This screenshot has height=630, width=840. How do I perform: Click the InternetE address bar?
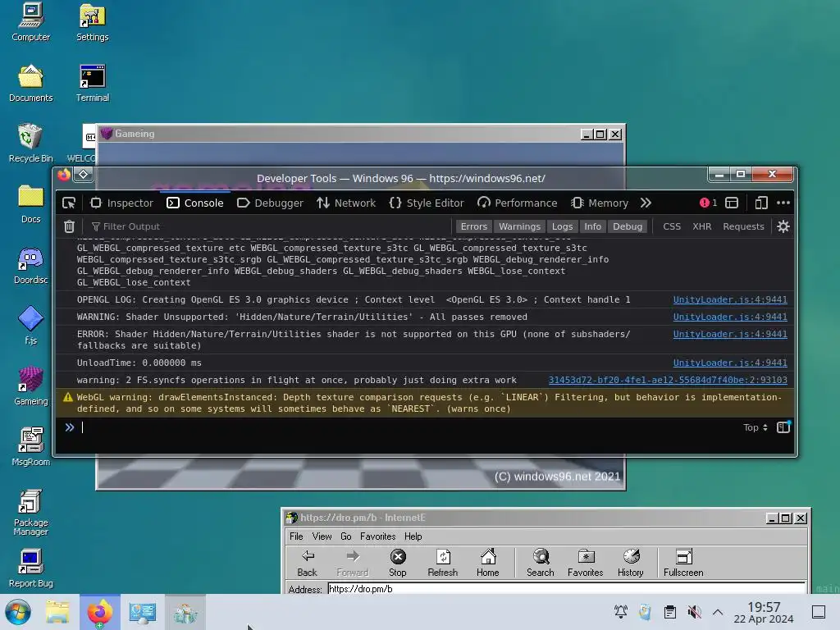tap(566, 589)
